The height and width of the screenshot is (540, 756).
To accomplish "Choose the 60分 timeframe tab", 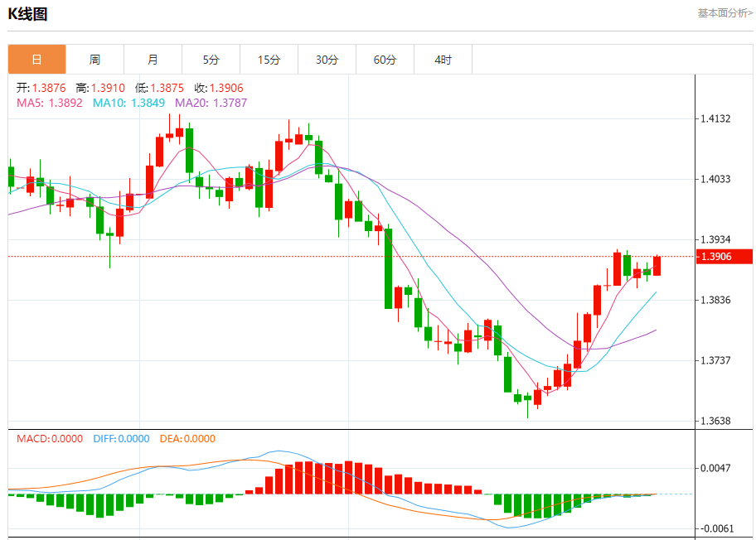I will point(385,60).
